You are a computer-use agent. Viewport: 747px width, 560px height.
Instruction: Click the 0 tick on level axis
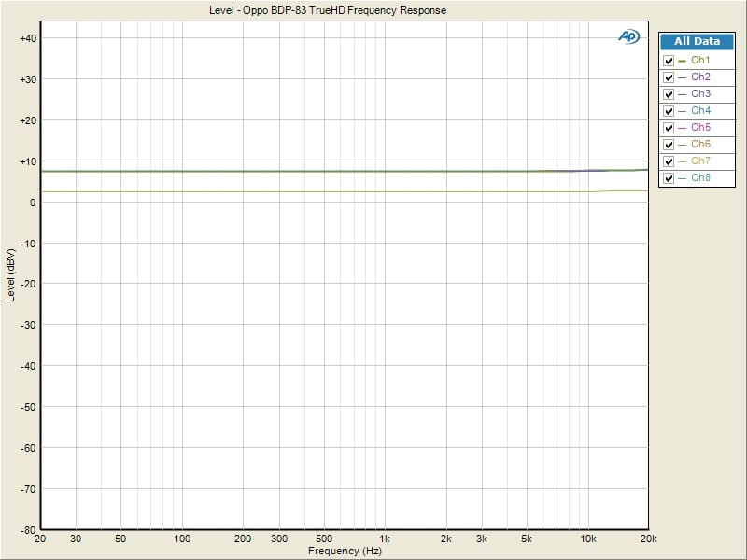coord(31,203)
